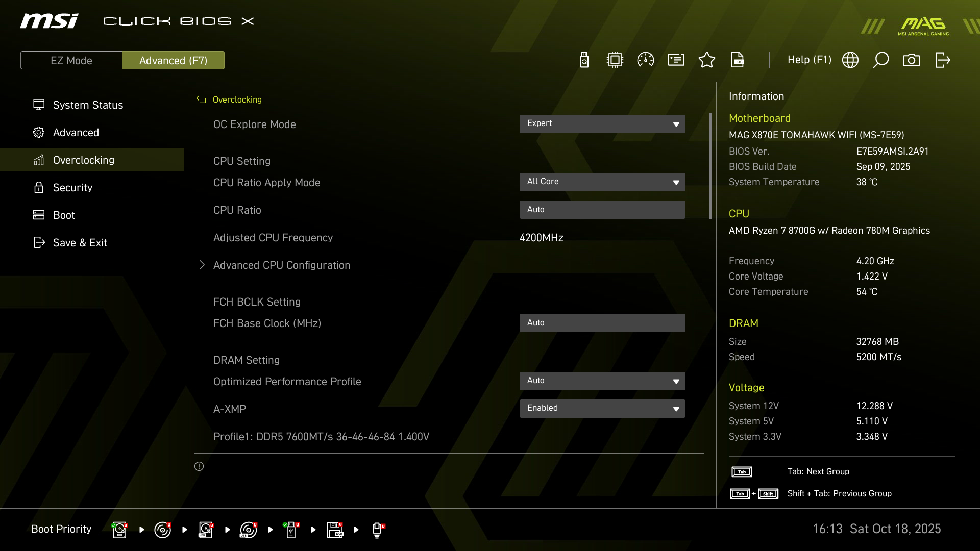Go to Save & Exit menu
This screenshot has height=551, width=980.
(80, 243)
